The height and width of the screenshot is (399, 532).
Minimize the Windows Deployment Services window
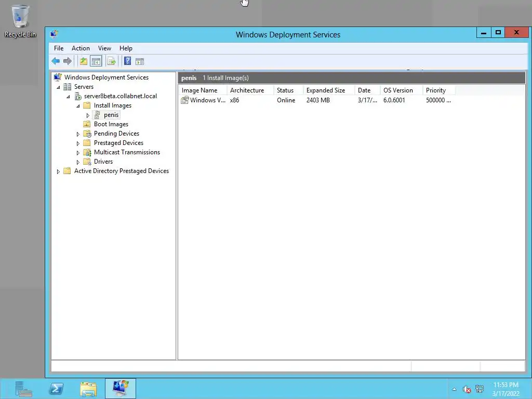click(484, 33)
